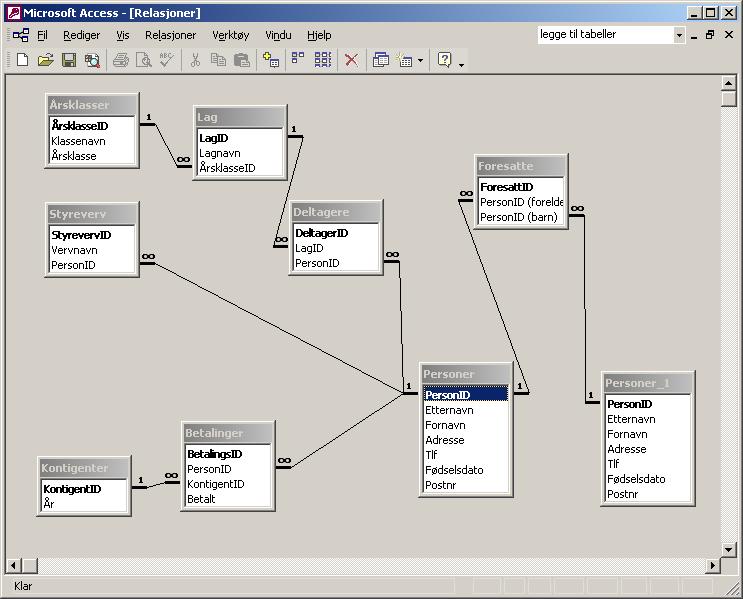Open the Relasjoner menu
Viewport: 743px width, 599px height.
click(x=170, y=35)
